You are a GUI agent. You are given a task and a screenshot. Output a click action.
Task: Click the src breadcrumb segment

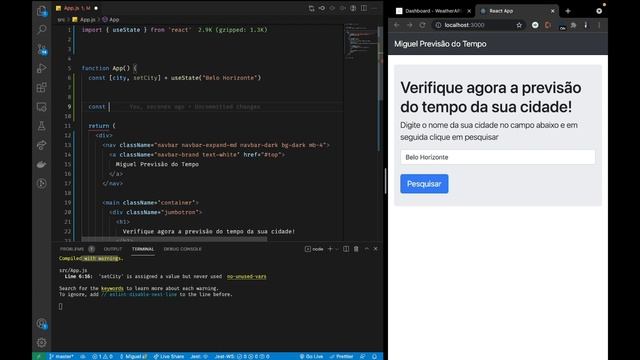pyautogui.click(x=61, y=20)
